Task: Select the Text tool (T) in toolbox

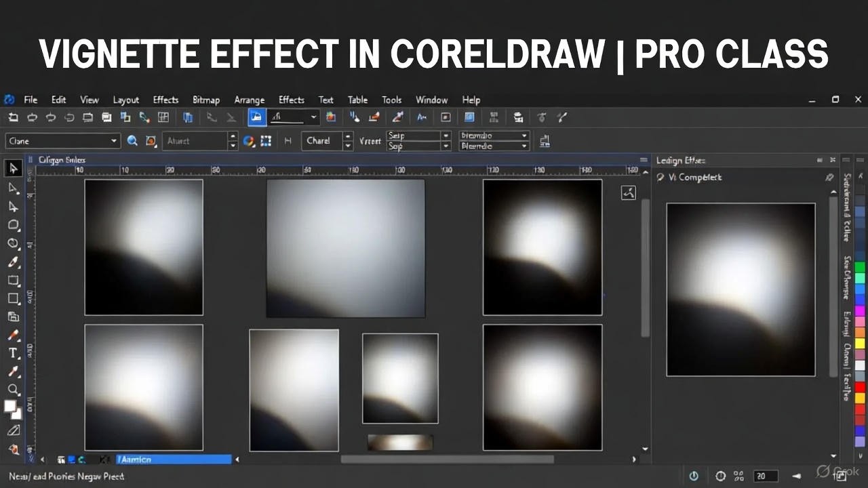Action: pyautogui.click(x=13, y=353)
